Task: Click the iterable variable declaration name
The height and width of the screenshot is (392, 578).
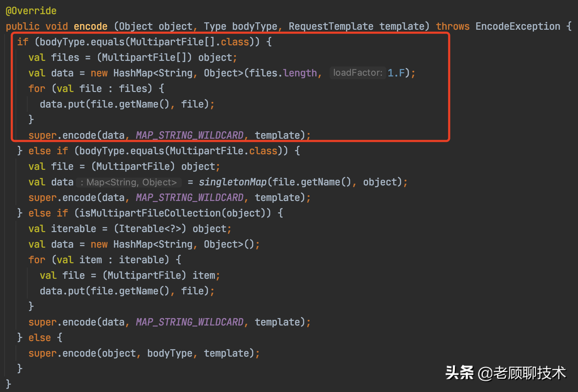Action: tap(74, 229)
